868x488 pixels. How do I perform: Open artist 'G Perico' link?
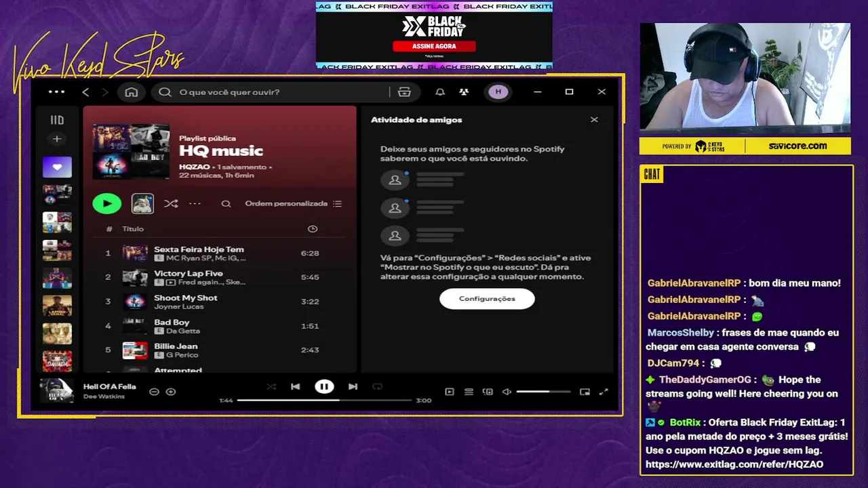[x=181, y=355]
